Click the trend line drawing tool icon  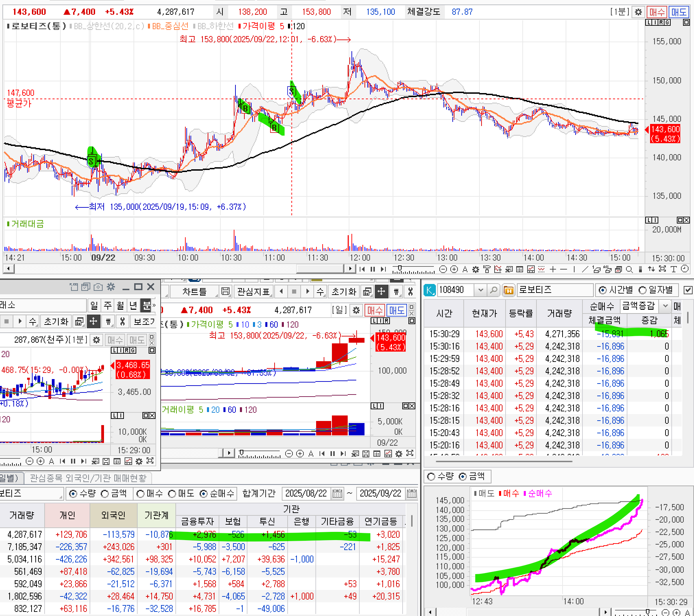click(x=585, y=270)
